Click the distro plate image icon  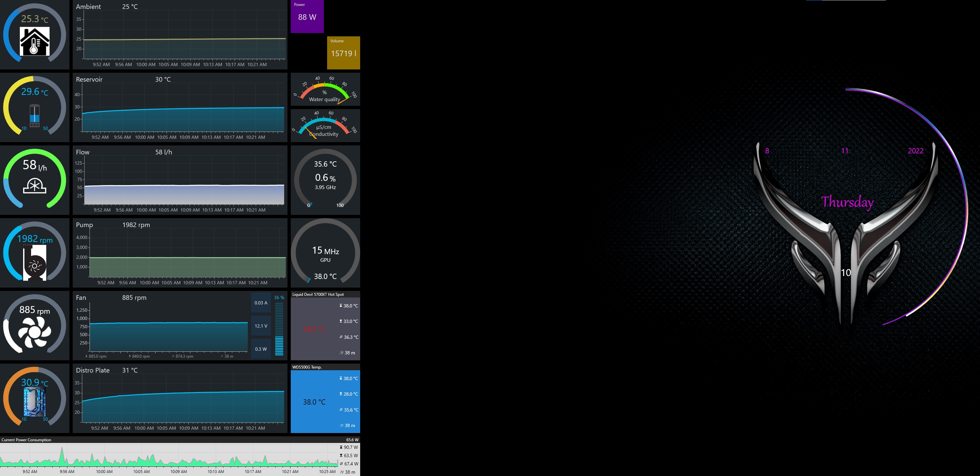coord(34,402)
